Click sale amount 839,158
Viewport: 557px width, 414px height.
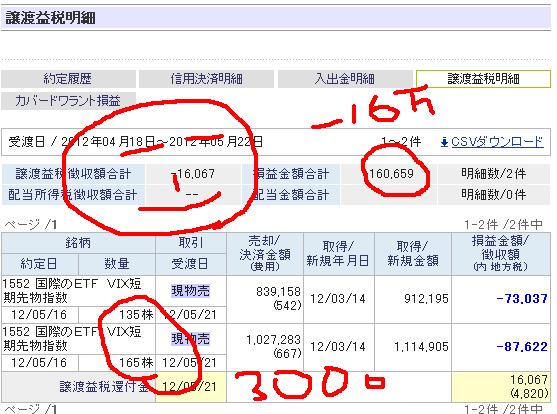click(x=278, y=292)
